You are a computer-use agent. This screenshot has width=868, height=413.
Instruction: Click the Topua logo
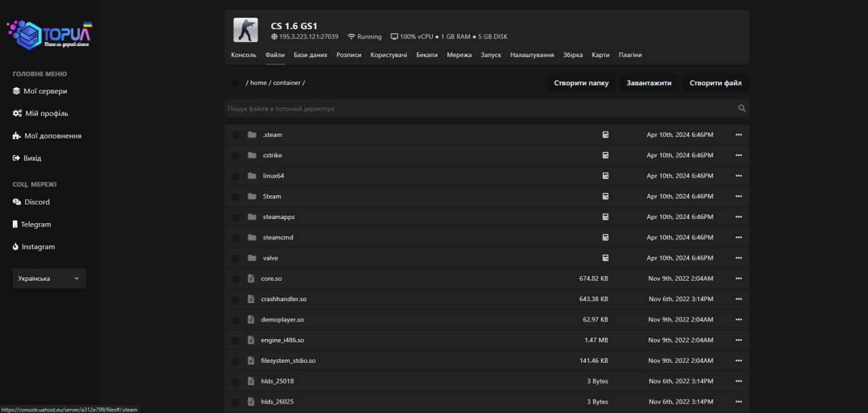pyautogui.click(x=50, y=34)
